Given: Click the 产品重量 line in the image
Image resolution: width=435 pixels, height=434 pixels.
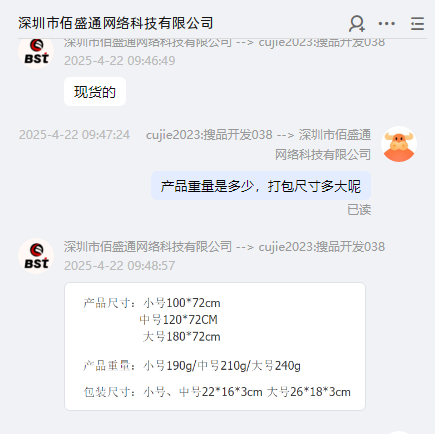Looking at the screenshot, I should coord(192,366).
